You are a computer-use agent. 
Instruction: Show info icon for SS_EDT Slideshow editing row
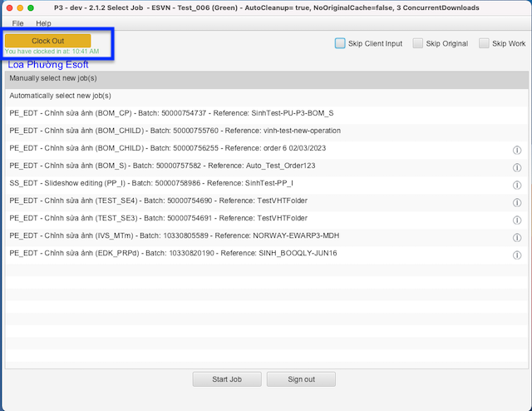click(x=517, y=186)
